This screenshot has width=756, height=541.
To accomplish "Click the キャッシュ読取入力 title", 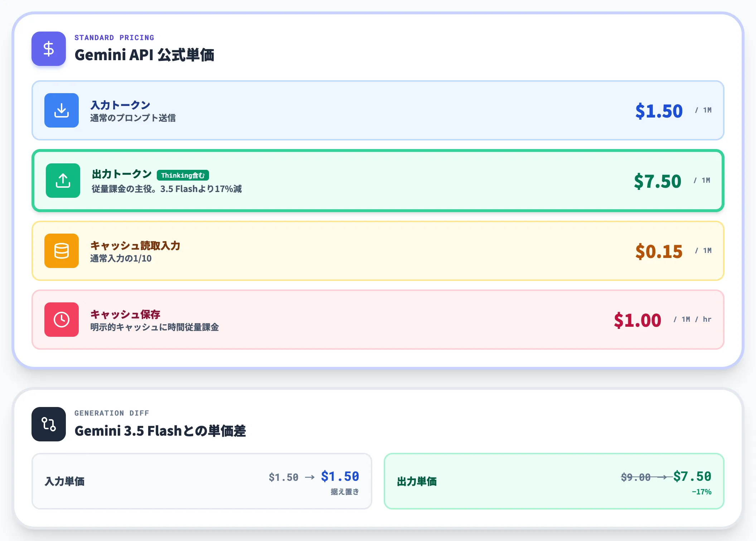I will point(135,245).
